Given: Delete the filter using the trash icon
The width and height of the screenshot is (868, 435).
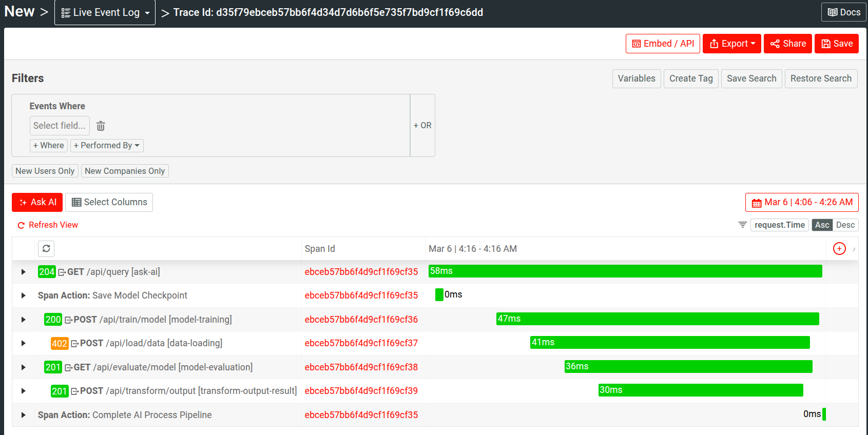Looking at the screenshot, I should (x=101, y=126).
